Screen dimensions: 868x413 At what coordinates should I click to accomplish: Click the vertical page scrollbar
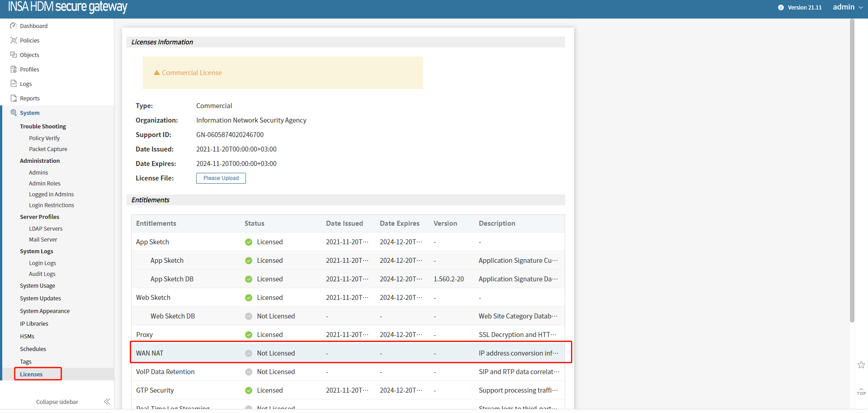tap(852, 172)
